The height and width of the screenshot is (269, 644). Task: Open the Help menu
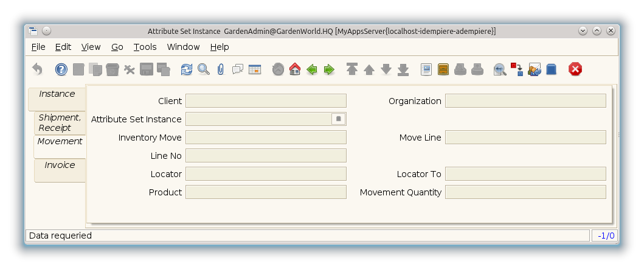tap(220, 47)
